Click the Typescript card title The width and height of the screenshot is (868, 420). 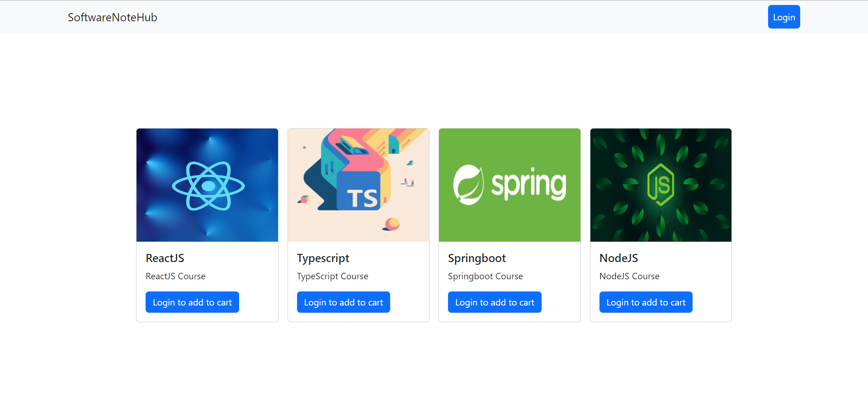323,258
